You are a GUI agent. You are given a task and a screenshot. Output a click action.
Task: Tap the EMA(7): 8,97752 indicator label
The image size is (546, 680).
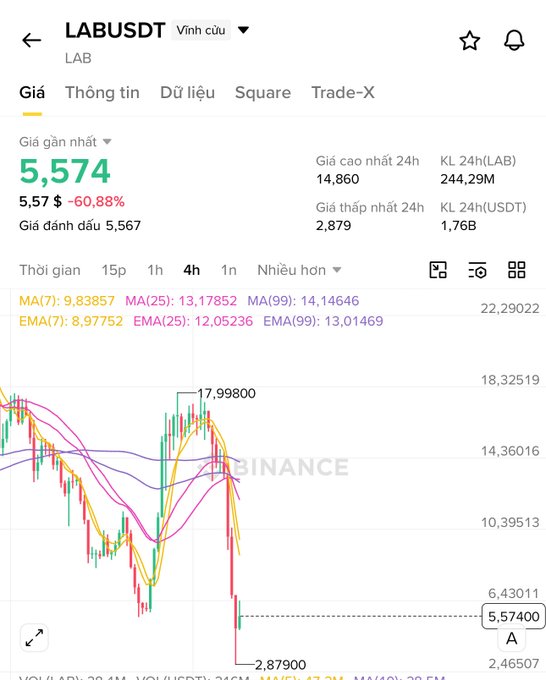(x=71, y=321)
